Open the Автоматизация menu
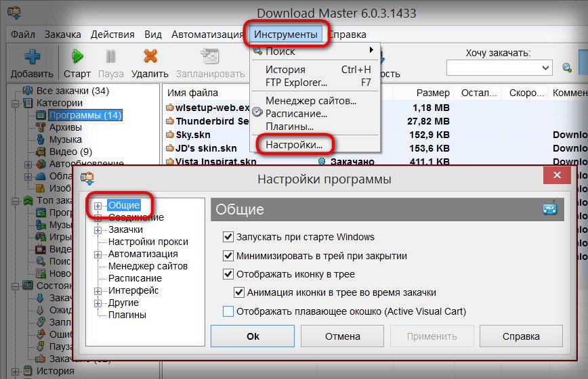 [x=207, y=35]
